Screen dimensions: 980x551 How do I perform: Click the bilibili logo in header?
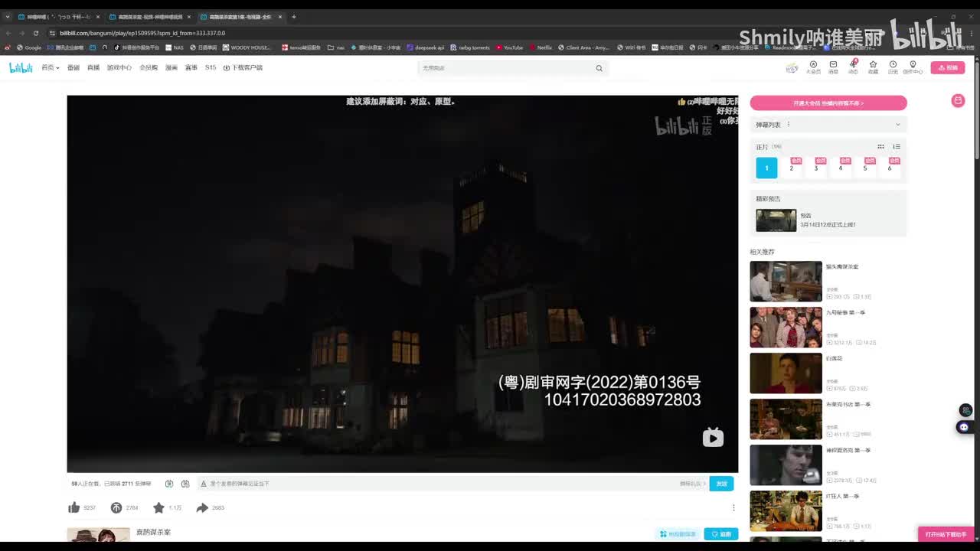[21, 67]
